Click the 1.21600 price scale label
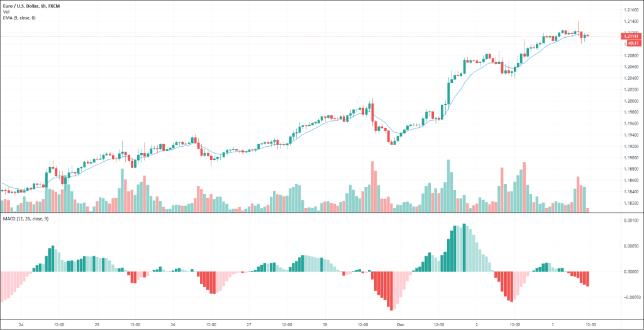The width and height of the screenshot is (644, 330). [x=631, y=9]
